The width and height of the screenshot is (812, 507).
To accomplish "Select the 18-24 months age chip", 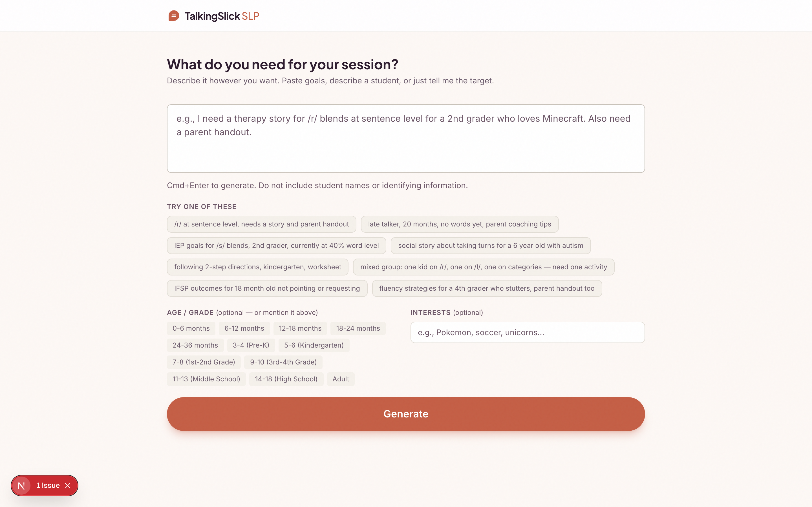I will [358, 328].
